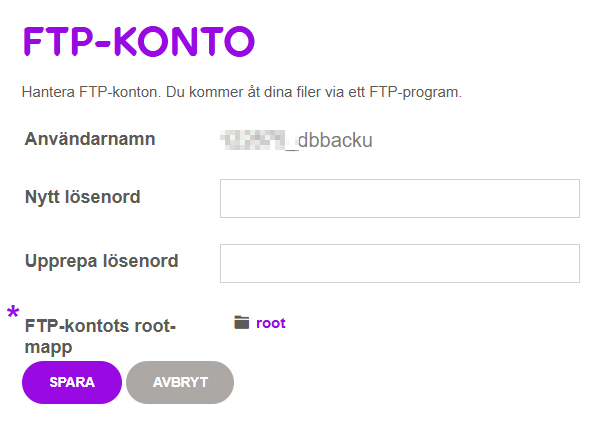Cancel with the AVBRYT button
The height and width of the screenshot is (428, 606).
click(180, 382)
